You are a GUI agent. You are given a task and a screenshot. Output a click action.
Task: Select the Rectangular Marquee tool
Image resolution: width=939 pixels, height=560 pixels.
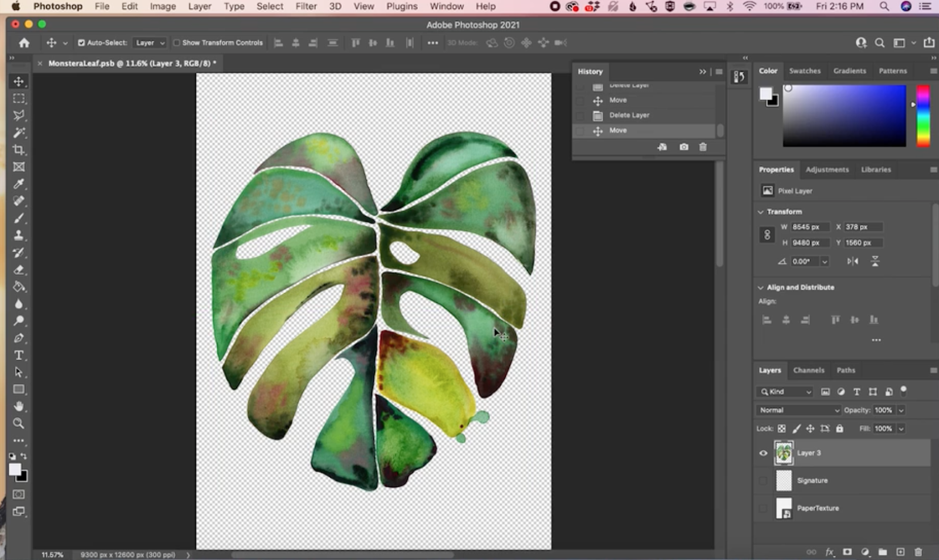[19, 99]
